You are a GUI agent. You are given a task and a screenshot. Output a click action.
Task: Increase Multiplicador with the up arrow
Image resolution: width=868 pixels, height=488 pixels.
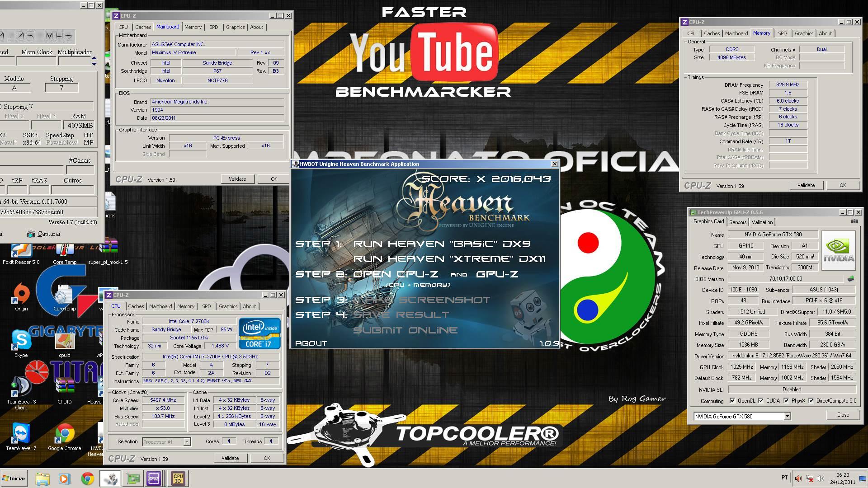point(94,58)
